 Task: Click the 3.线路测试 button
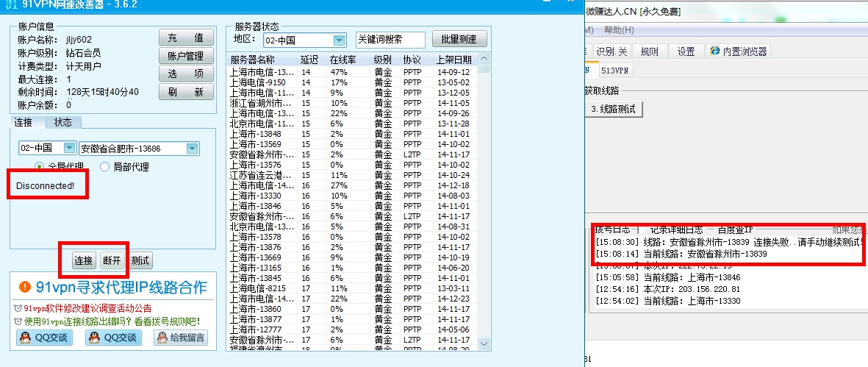(x=614, y=109)
